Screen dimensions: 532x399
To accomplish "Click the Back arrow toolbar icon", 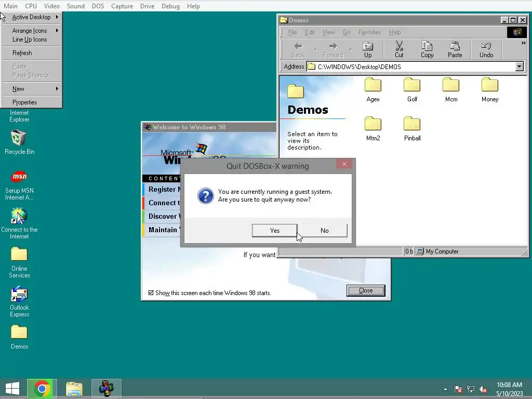I will point(298,49).
